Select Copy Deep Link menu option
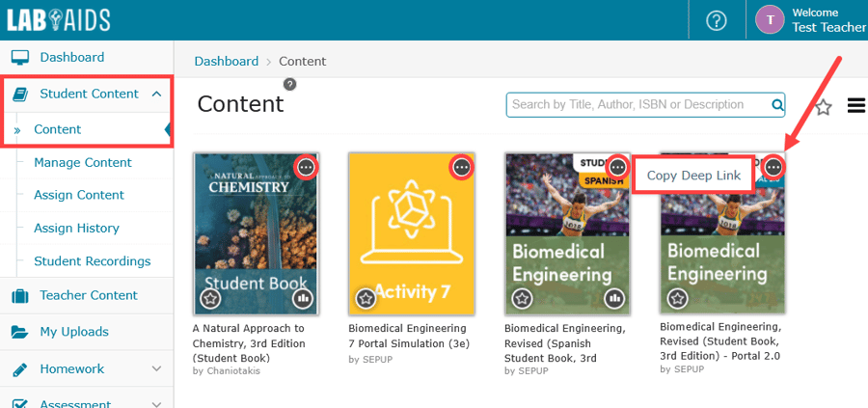Screen dimensions: 868x408 pos(693,175)
